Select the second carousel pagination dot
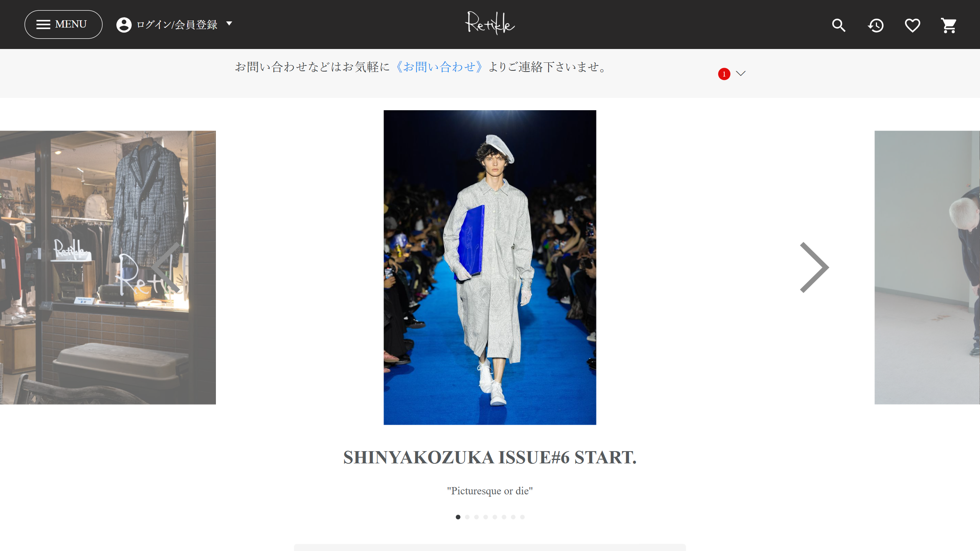The width and height of the screenshot is (980, 551). [x=467, y=517]
